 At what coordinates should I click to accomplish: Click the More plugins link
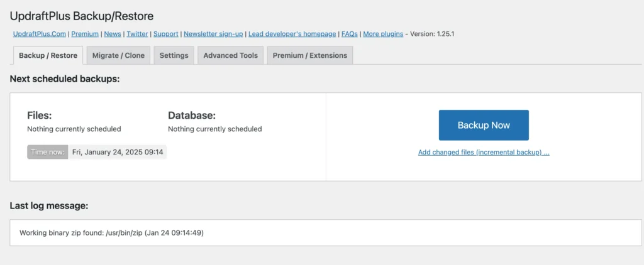383,34
